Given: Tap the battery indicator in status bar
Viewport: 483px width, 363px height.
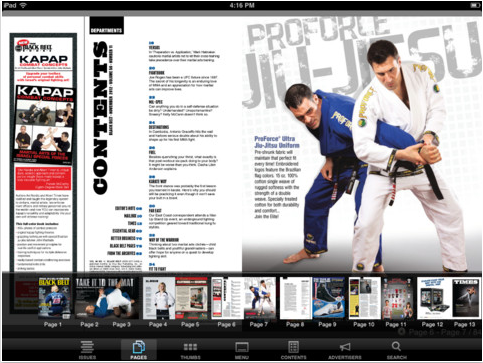Looking at the screenshot, I should click(474, 5).
